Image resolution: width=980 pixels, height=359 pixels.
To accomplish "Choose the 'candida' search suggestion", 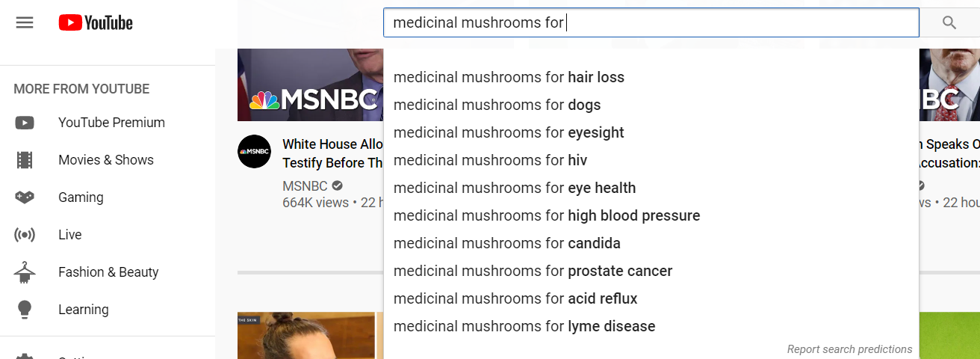I will click(507, 243).
